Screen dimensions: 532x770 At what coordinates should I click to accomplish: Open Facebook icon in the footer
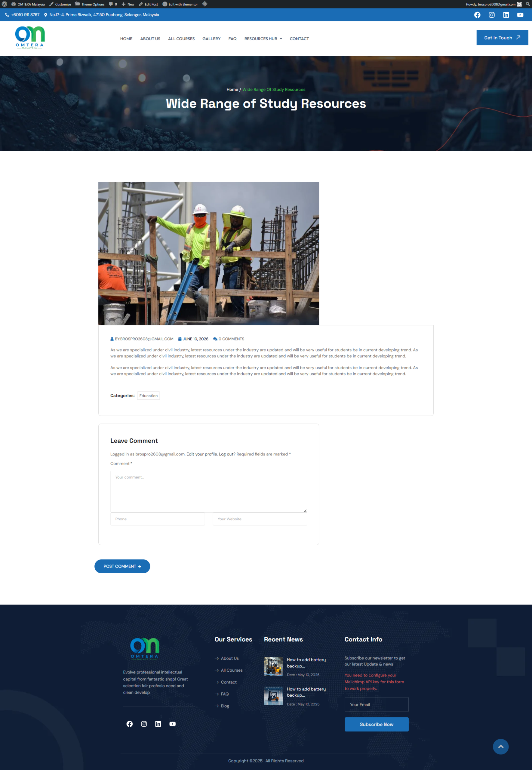click(x=130, y=724)
